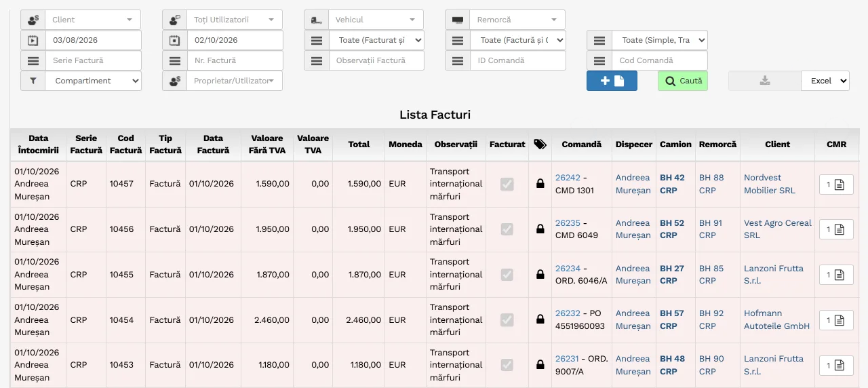Sort by Data Întocmirii column header
868x388 pixels.
click(x=39, y=144)
